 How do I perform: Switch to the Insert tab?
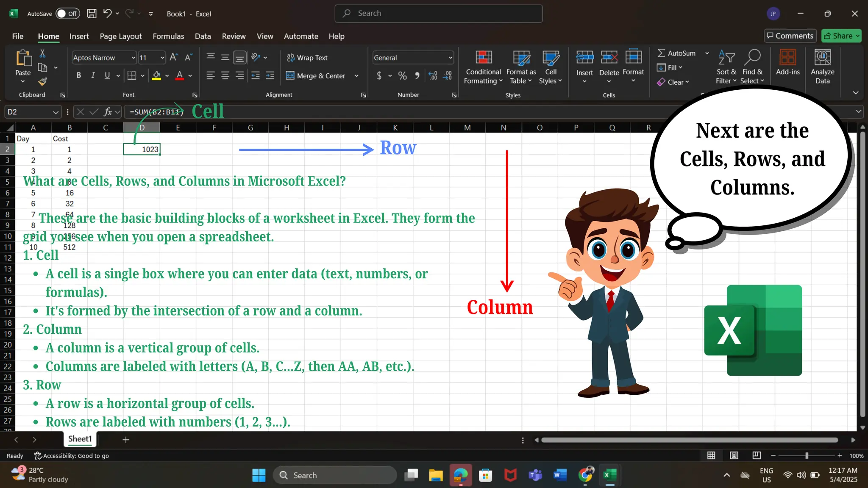(79, 36)
